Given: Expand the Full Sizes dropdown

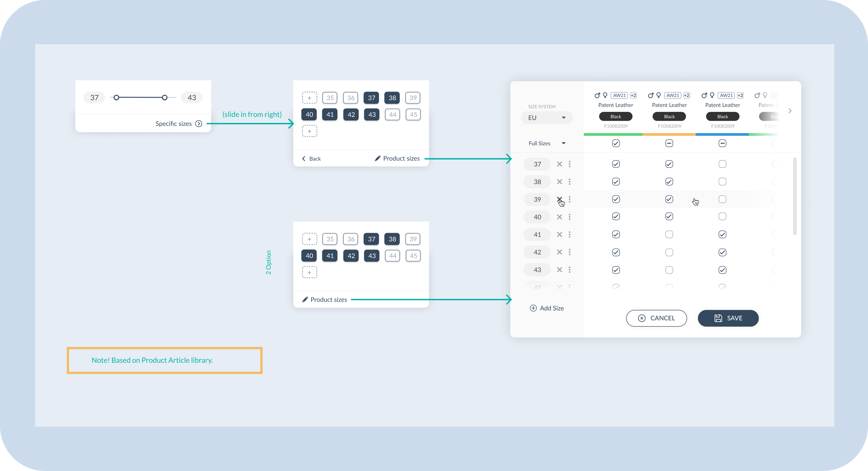Looking at the screenshot, I should coord(547,143).
